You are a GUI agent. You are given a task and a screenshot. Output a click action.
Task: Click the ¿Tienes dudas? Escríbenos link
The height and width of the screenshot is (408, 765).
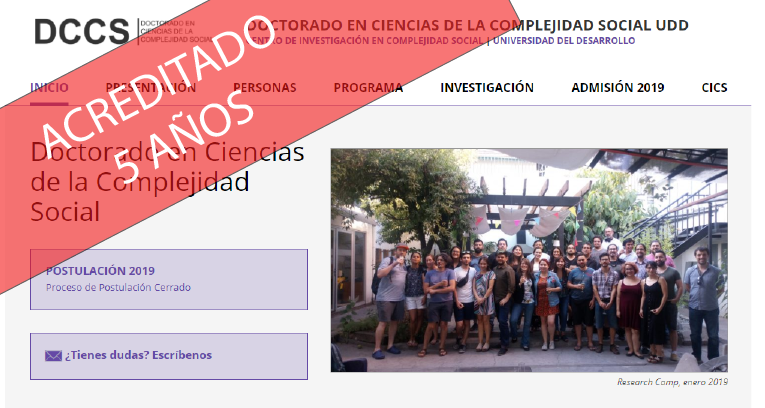click(138, 355)
